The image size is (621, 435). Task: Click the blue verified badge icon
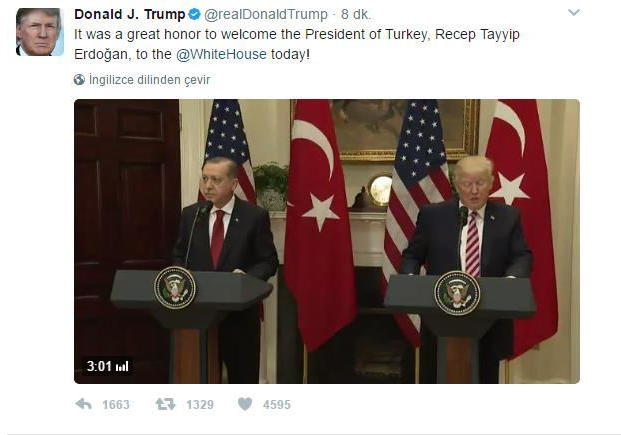[x=194, y=15]
